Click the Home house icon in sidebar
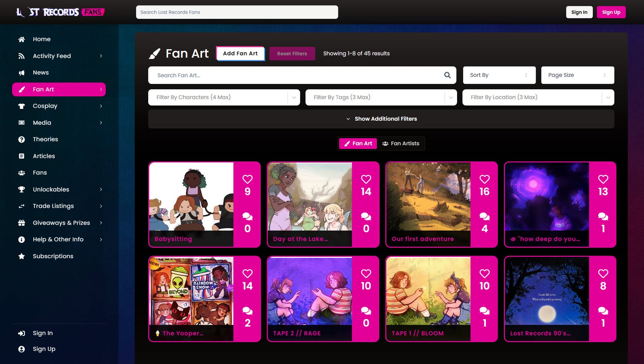This screenshot has height=364, width=644. [x=22, y=39]
